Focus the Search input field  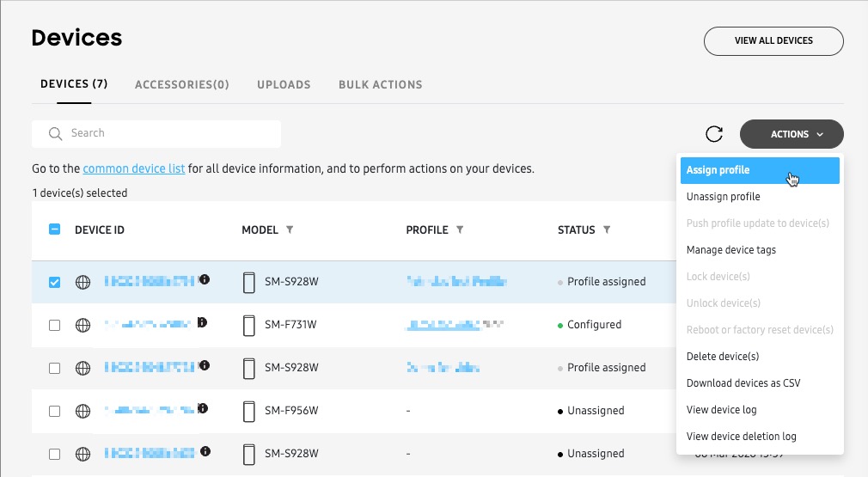156,134
